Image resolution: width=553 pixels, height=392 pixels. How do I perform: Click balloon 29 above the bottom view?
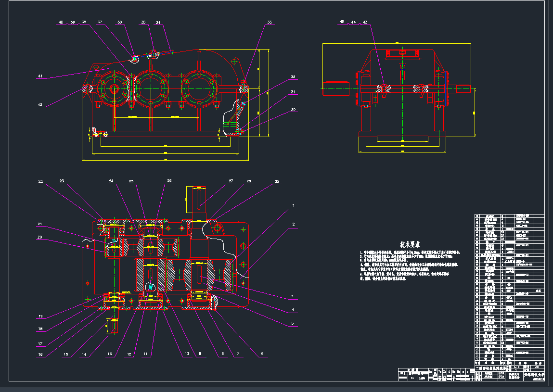tap(276, 180)
